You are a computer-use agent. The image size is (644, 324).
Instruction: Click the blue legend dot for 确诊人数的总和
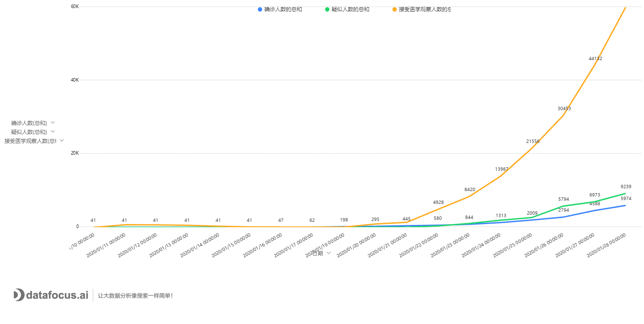pos(260,9)
